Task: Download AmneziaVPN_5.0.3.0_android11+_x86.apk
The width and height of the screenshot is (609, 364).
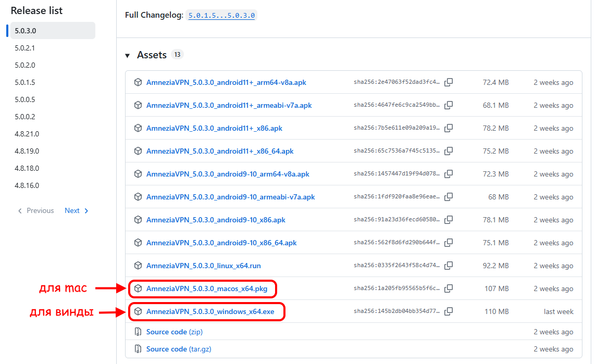Action: 214,128
